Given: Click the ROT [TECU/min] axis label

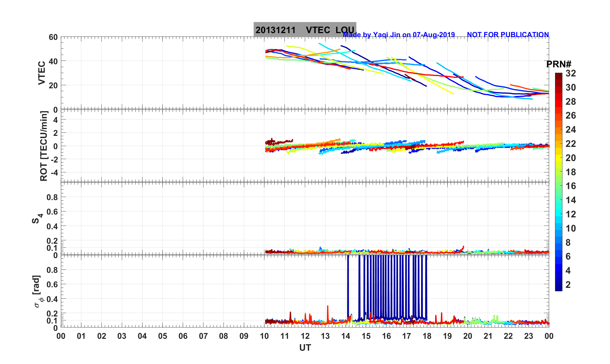Looking at the screenshot, I should tap(44, 146).
